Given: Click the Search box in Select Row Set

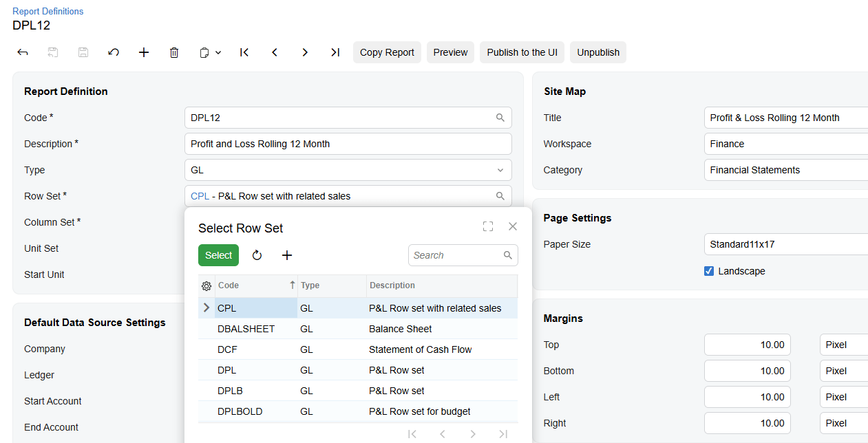Looking at the screenshot, I should coord(457,255).
